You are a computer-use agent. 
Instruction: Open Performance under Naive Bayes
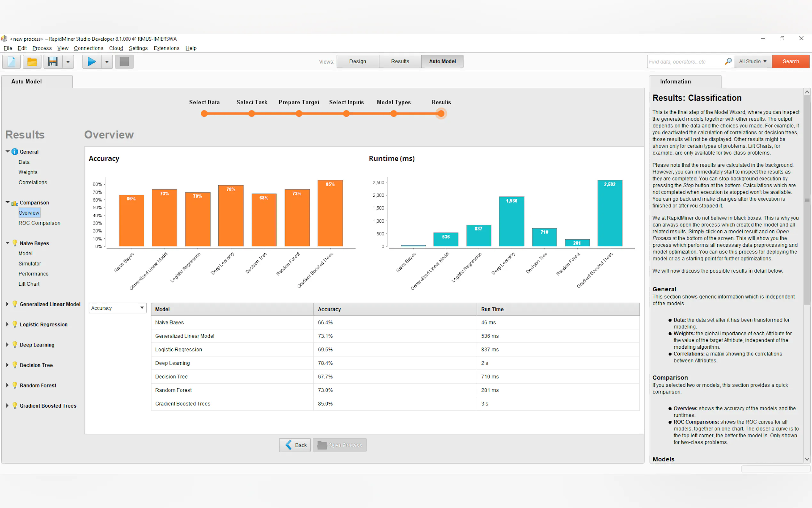tap(34, 274)
